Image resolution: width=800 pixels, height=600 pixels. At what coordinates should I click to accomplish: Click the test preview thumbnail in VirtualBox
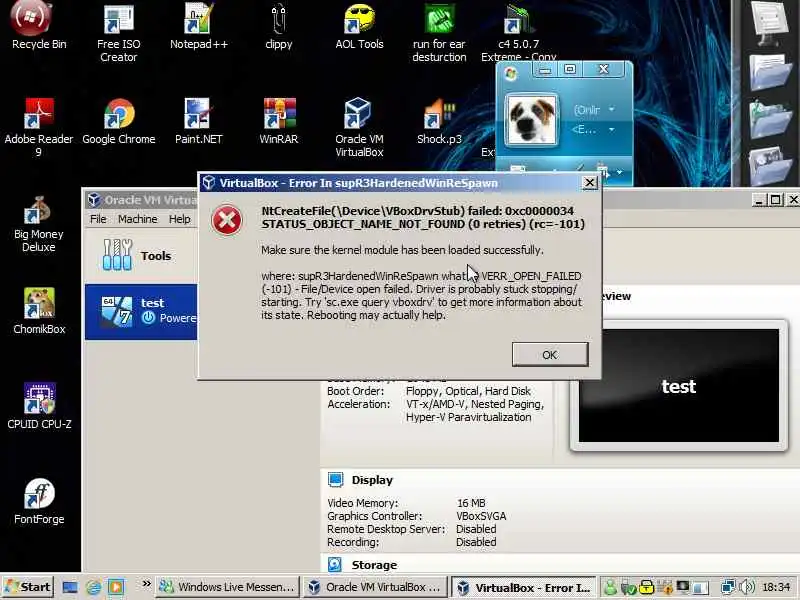pyautogui.click(x=679, y=386)
